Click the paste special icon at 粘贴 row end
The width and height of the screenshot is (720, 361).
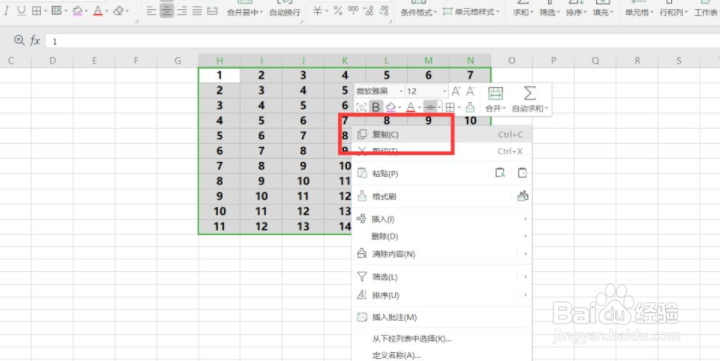pos(522,173)
